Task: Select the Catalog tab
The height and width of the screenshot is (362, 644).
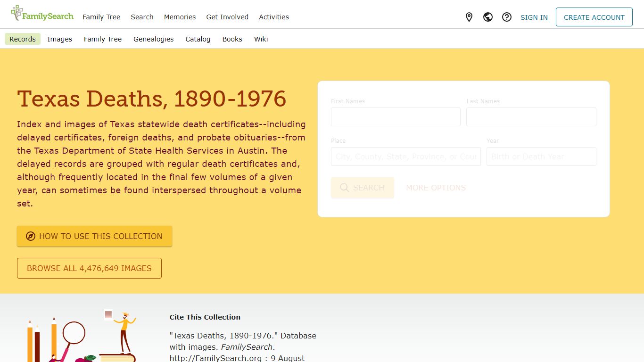Action: point(198,39)
